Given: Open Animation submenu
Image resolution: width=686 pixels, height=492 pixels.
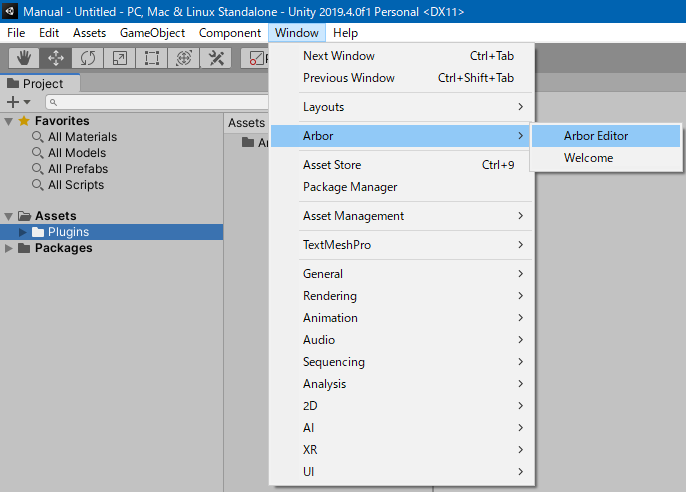Looking at the screenshot, I should [x=402, y=318].
